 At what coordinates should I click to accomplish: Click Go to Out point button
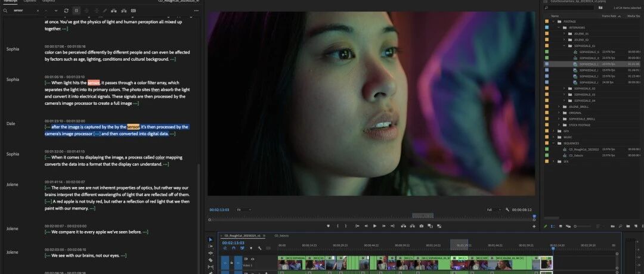pos(392,226)
